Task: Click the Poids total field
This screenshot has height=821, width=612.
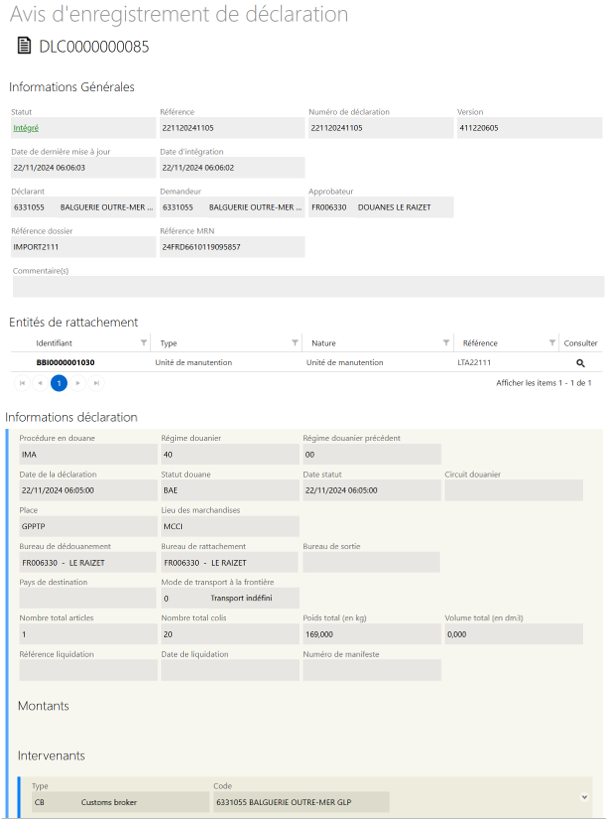Action: [x=370, y=634]
